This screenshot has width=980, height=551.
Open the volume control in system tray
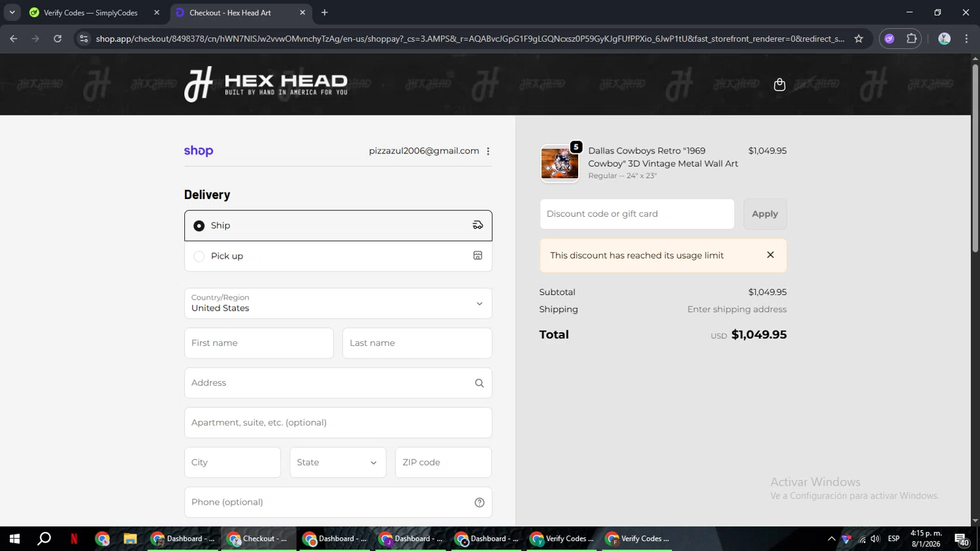click(x=875, y=539)
